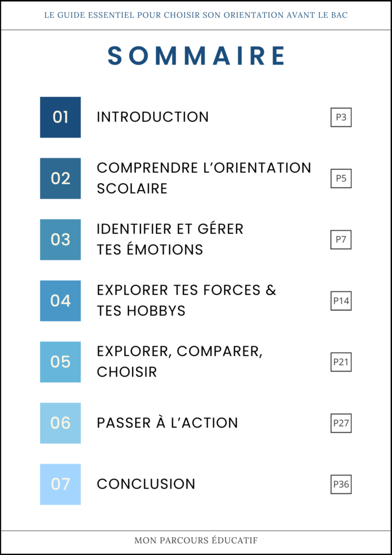Click the palest blue 07 square

point(60,484)
